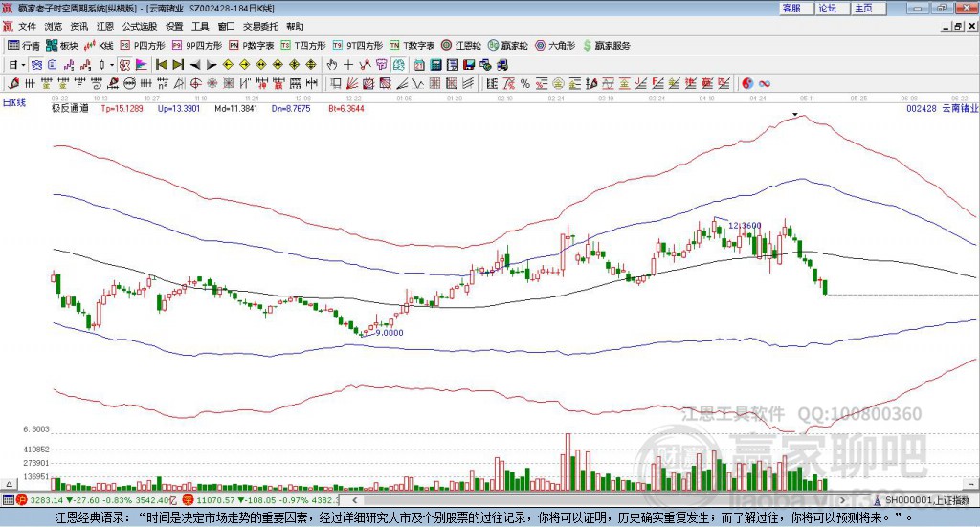
Task: Open the P数字表 tool
Action: coord(252,46)
